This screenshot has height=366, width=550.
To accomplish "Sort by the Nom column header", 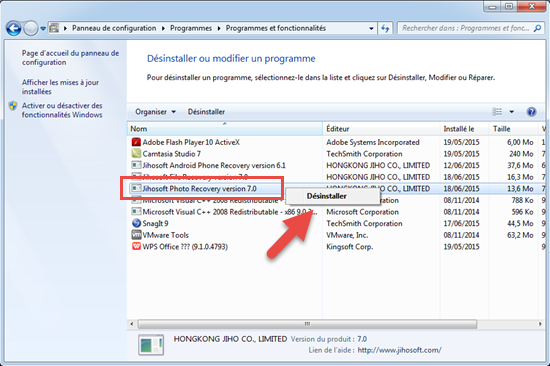I will coord(224,129).
